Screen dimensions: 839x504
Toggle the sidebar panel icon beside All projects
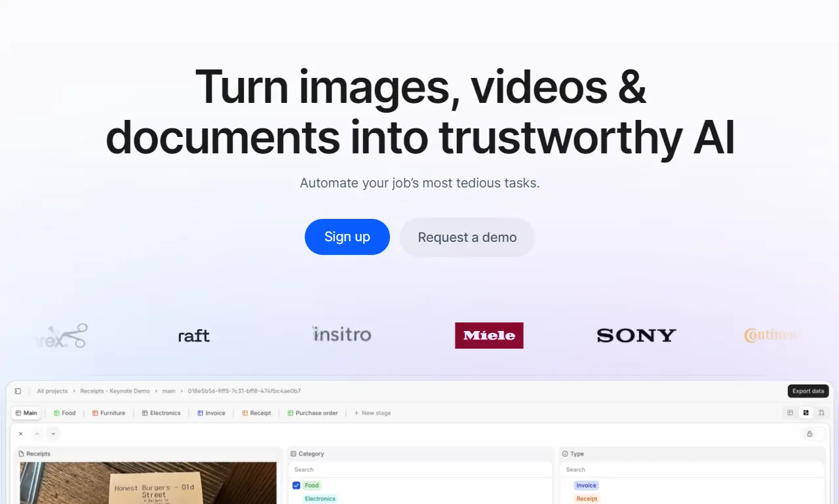18,391
